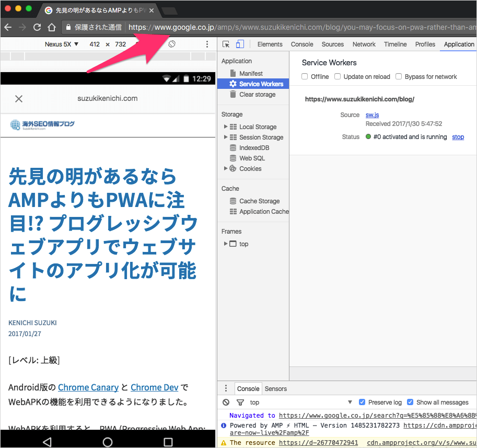Switch to the Elements tab
The width and height of the screenshot is (477, 448).
270,44
